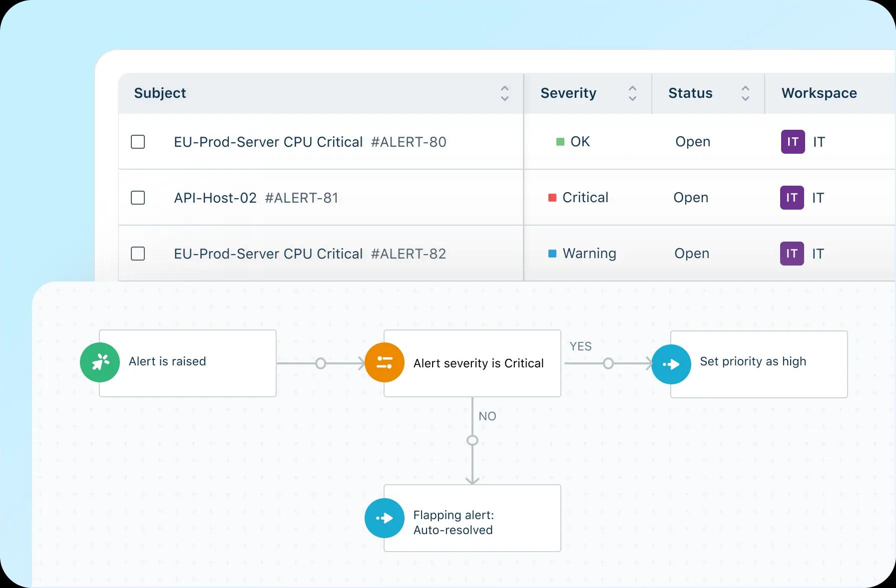Viewport: 896px width, 588px height.
Task: Tick the checkbox for ALERT-82
Action: (x=138, y=254)
